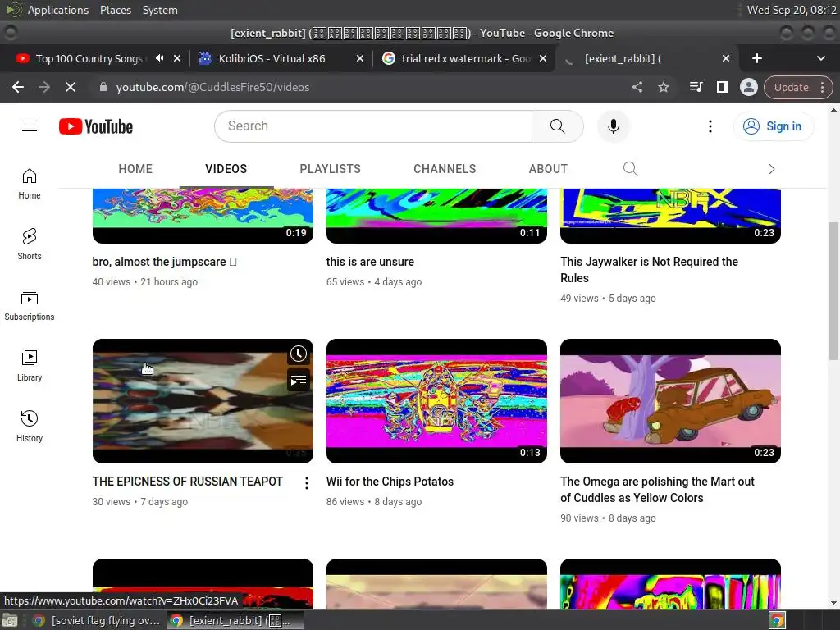Close the exient_rabbit tab
The width and height of the screenshot is (840, 630).
tap(726, 58)
